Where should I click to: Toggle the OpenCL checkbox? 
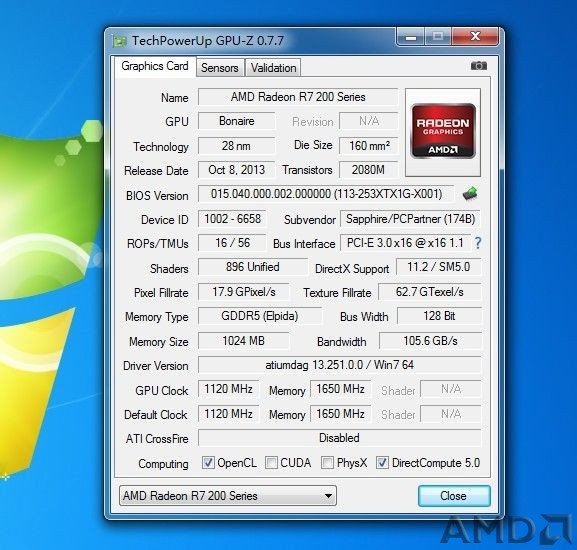pos(208,462)
